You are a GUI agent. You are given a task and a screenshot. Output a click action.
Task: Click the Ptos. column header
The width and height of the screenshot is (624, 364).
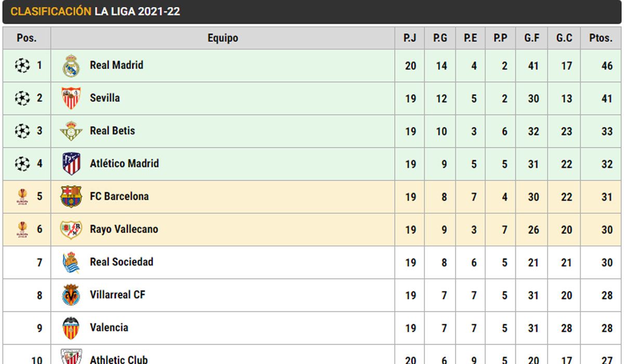601,38
